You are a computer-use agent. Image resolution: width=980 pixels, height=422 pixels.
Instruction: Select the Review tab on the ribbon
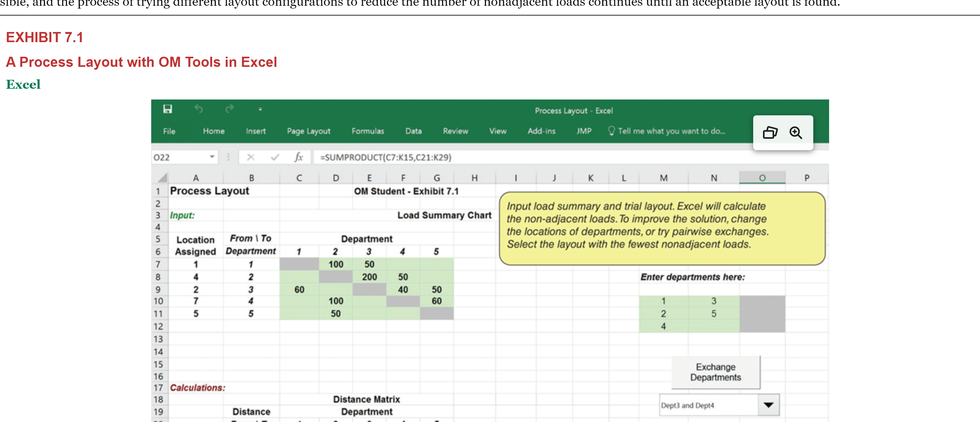coord(456,131)
